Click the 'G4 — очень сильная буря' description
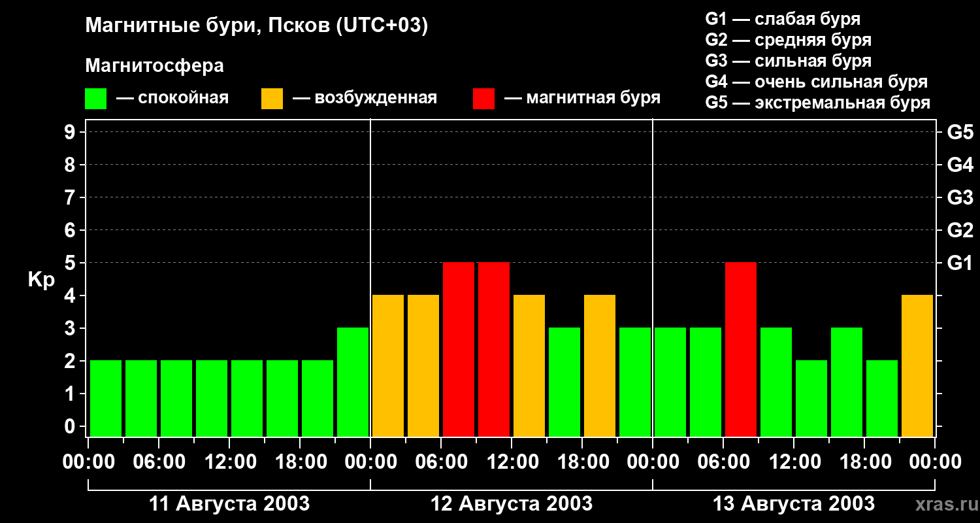The image size is (980, 523). [817, 82]
